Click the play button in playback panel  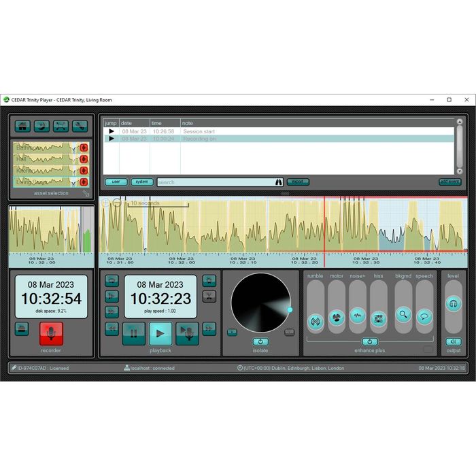point(160,333)
